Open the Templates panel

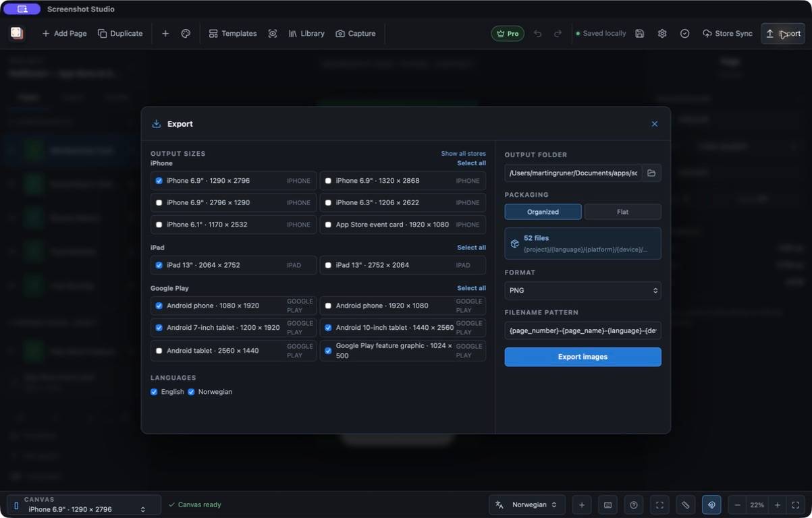233,34
